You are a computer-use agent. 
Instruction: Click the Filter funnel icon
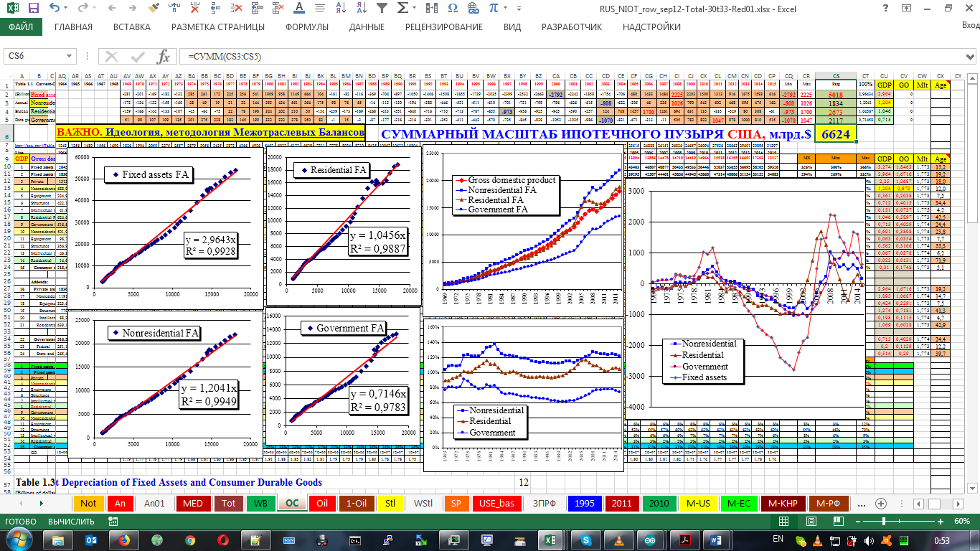pos(382,9)
